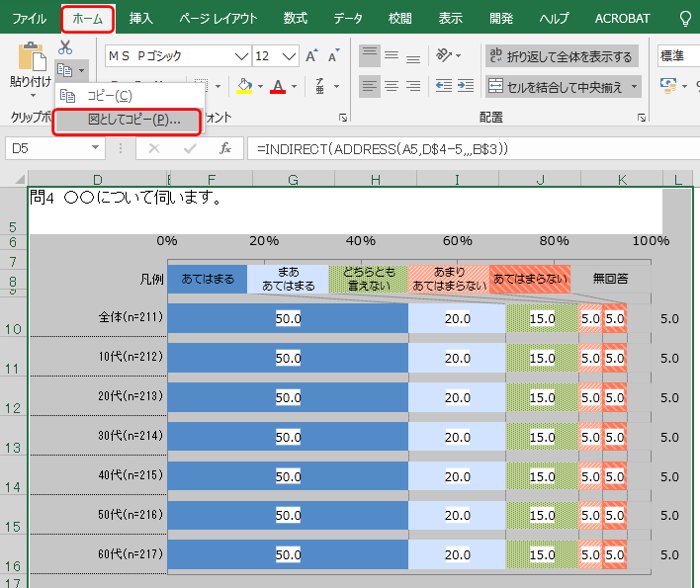The width and height of the screenshot is (700, 588).
Task: Click the どちらとも言えない green legend swatch
Action: (369, 280)
